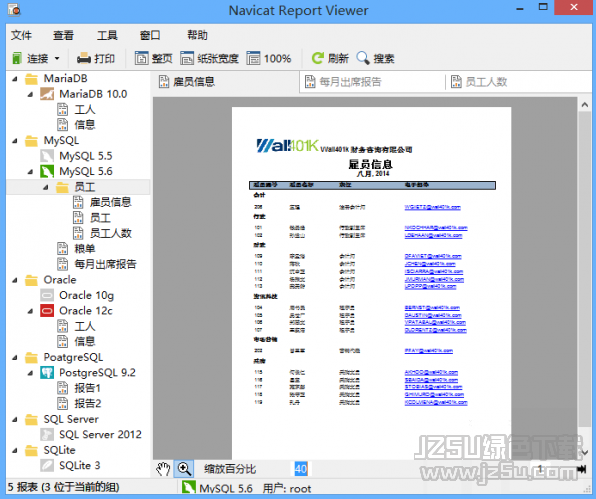
Task: Click the 刷新 refresh icon
Action: point(318,58)
